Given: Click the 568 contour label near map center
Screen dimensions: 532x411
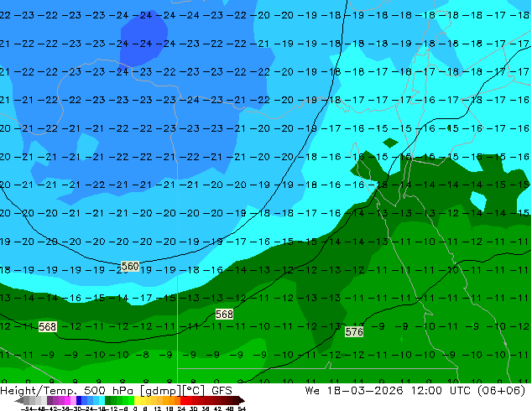Looking at the screenshot, I should tap(224, 315).
